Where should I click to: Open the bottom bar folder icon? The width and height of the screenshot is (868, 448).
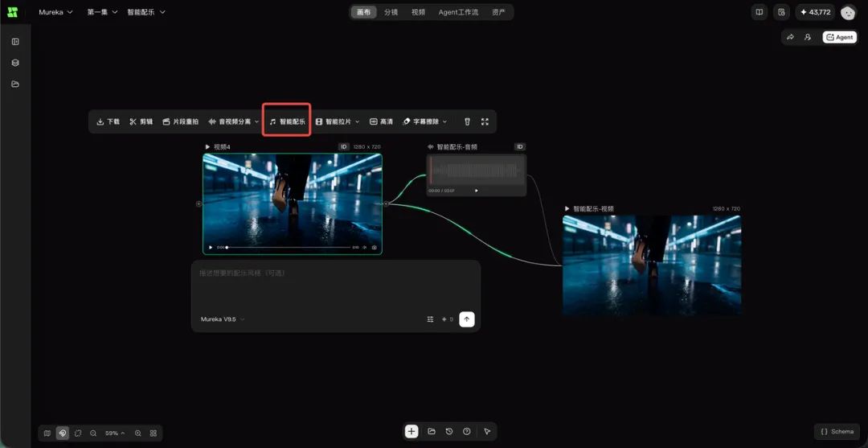pyautogui.click(x=432, y=431)
